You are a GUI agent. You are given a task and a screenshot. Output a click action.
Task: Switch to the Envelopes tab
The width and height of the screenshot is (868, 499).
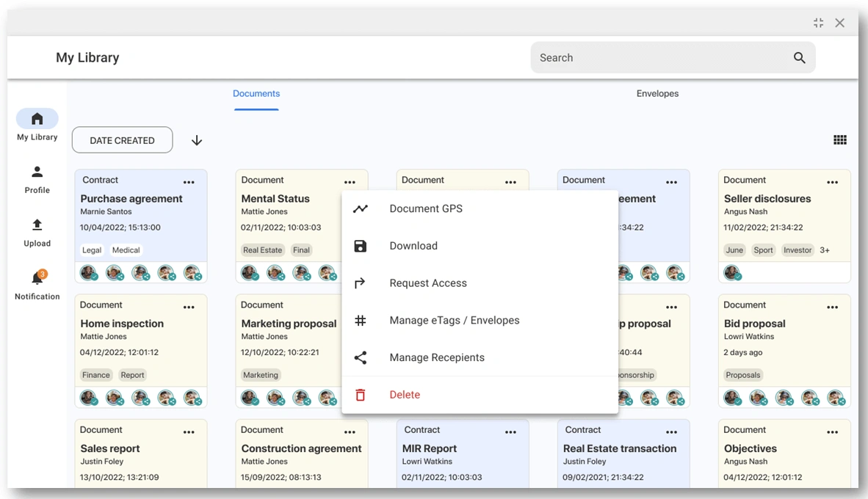coord(657,93)
